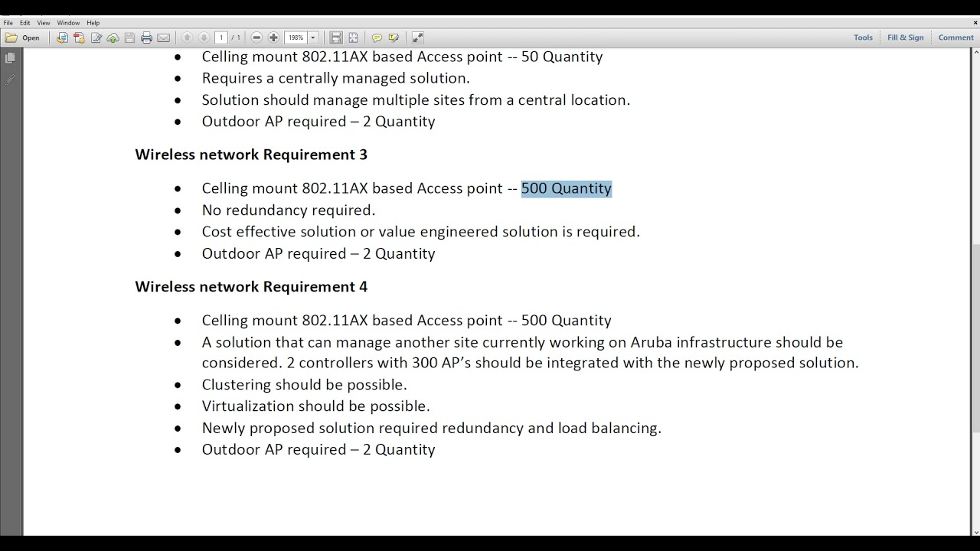Click the Save file floppy icon
Screen dimensions: 980x551
(x=129, y=37)
